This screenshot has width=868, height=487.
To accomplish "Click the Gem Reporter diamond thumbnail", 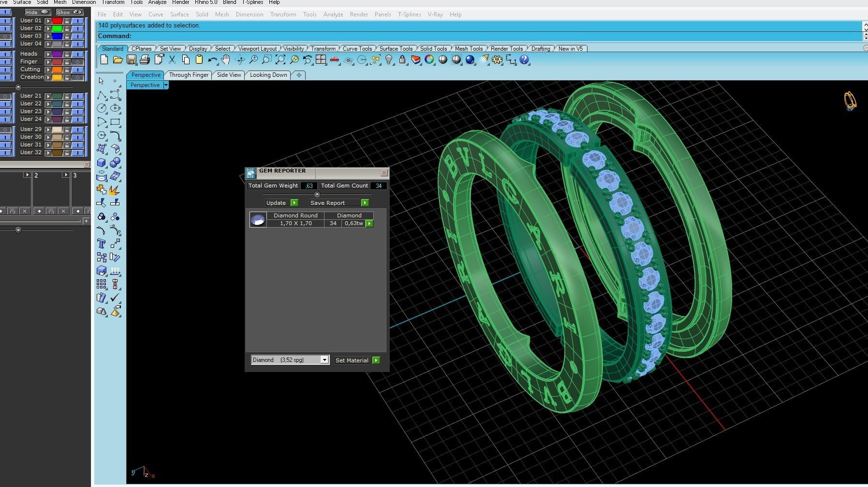I will tap(258, 220).
